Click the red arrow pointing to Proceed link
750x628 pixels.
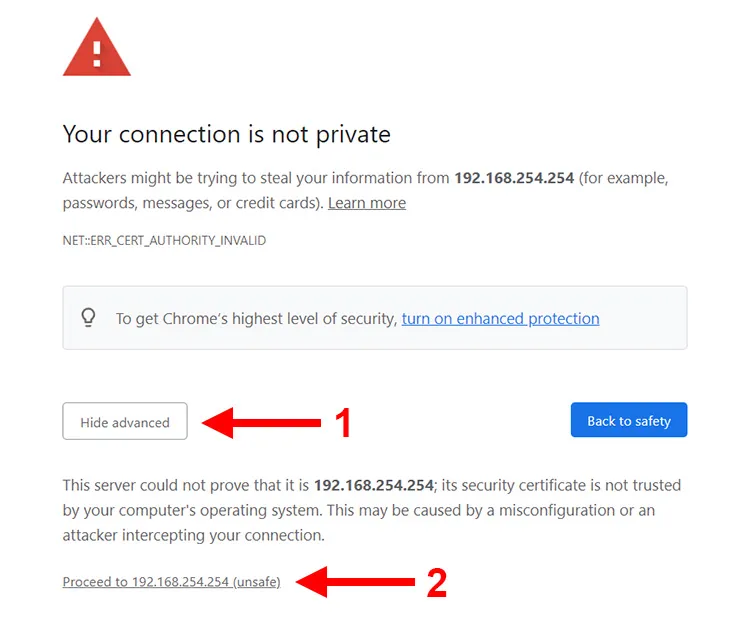pos(355,582)
